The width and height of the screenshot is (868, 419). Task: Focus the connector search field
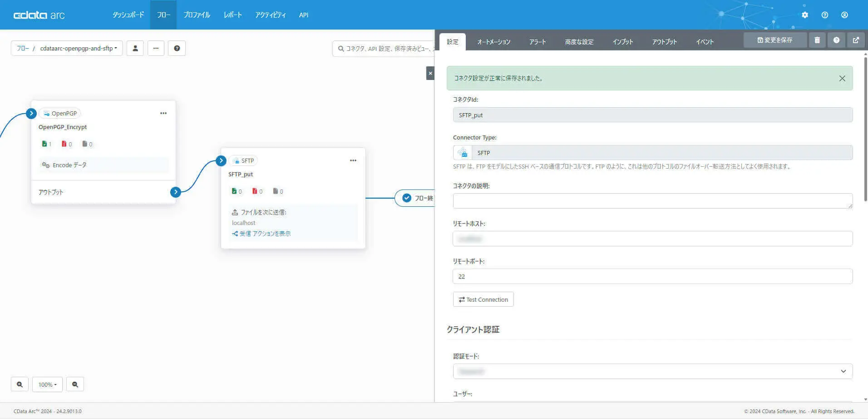point(384,48)
